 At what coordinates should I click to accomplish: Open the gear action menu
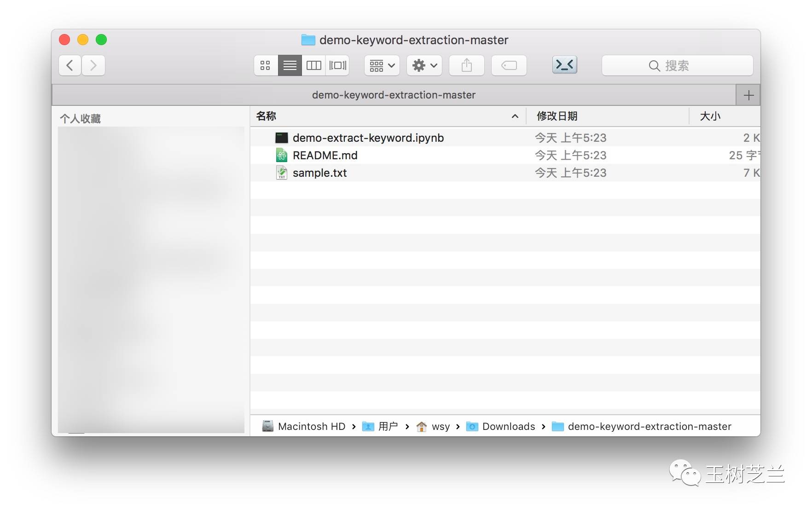tap(424, 65)
